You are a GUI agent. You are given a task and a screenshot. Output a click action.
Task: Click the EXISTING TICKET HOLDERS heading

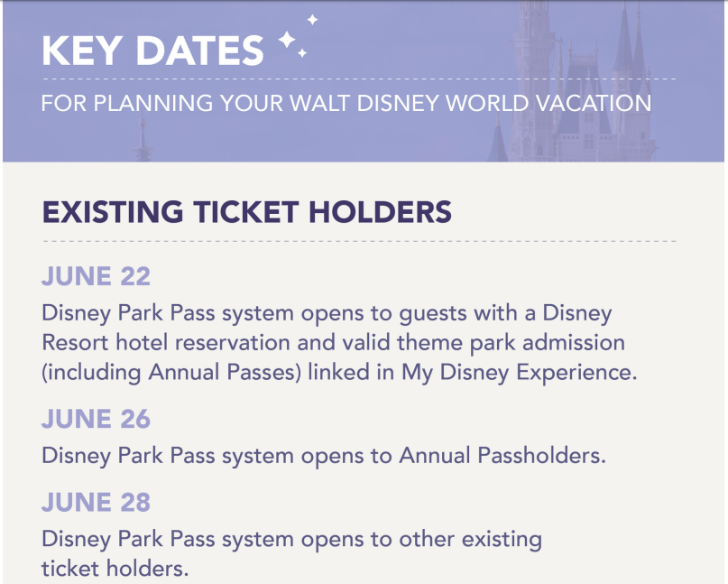click(x=246, y=212)
